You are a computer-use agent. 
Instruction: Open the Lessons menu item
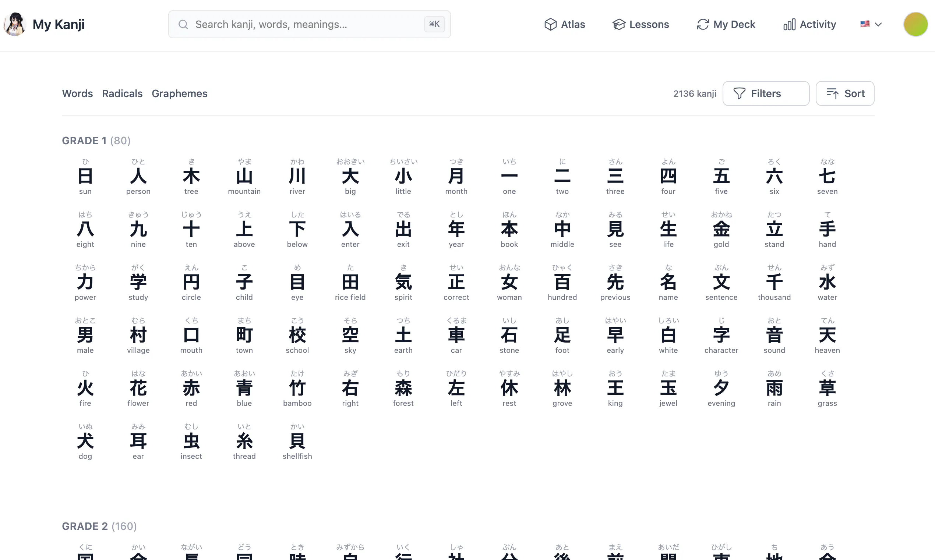pyautogui.click(x=640, y=25)
